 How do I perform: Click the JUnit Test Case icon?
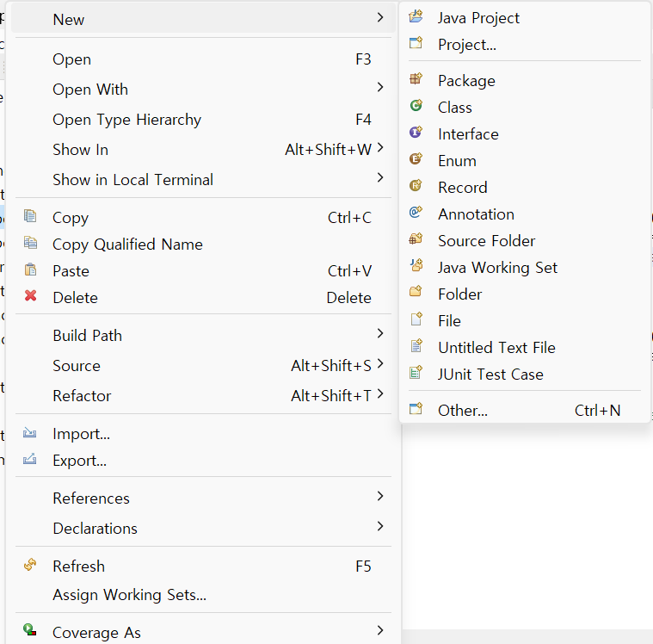tap(416, 372)
